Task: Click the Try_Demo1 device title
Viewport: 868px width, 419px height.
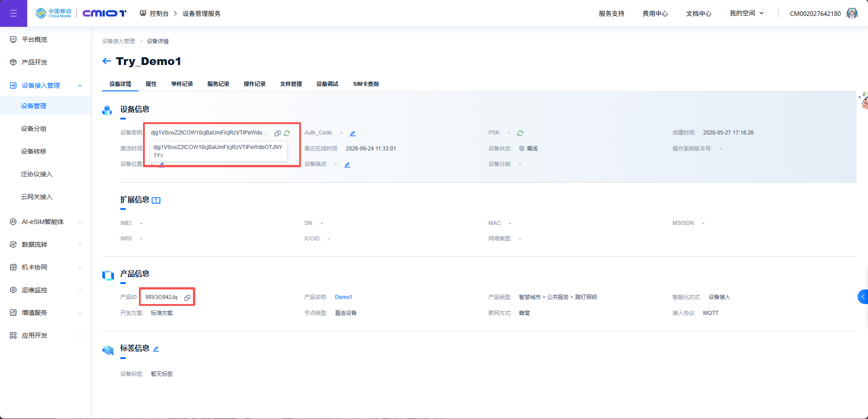Action: point(148,61)
